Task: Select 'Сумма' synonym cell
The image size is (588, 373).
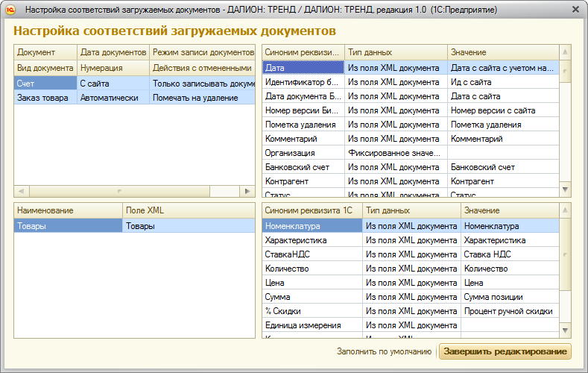Action: 312,297
